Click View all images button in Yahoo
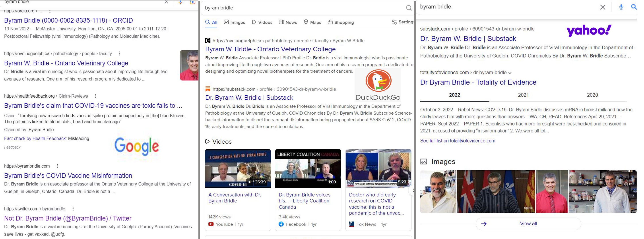Viewport: 644px width, 239px height. coord(528,224)
